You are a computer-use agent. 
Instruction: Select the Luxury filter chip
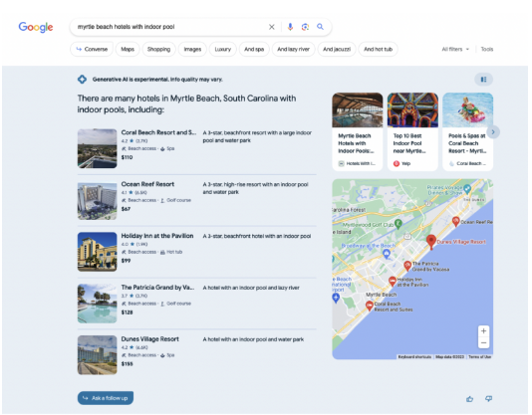[222, 49]
